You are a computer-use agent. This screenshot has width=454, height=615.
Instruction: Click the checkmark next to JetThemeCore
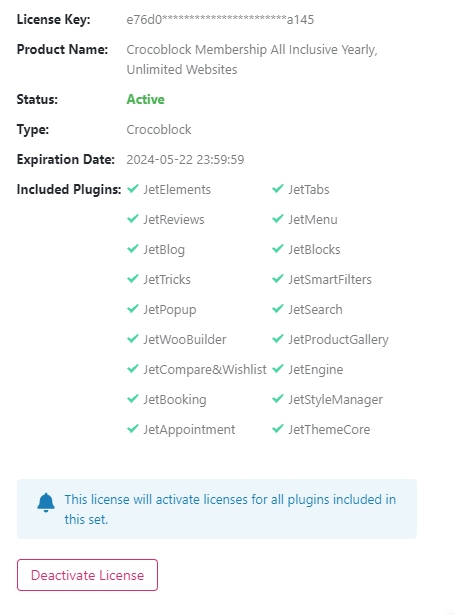click(x=278, y=429)
